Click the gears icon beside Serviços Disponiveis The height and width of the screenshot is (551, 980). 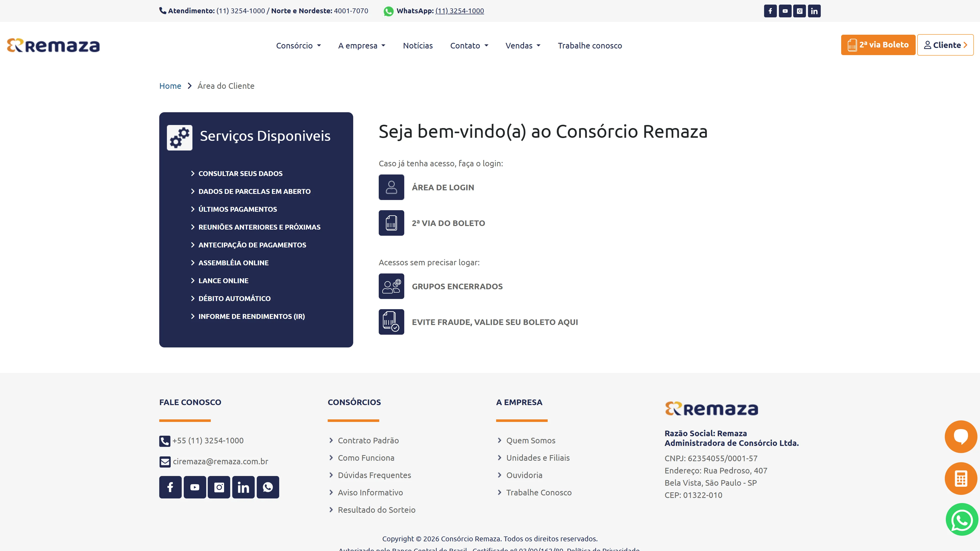(180, 138)
